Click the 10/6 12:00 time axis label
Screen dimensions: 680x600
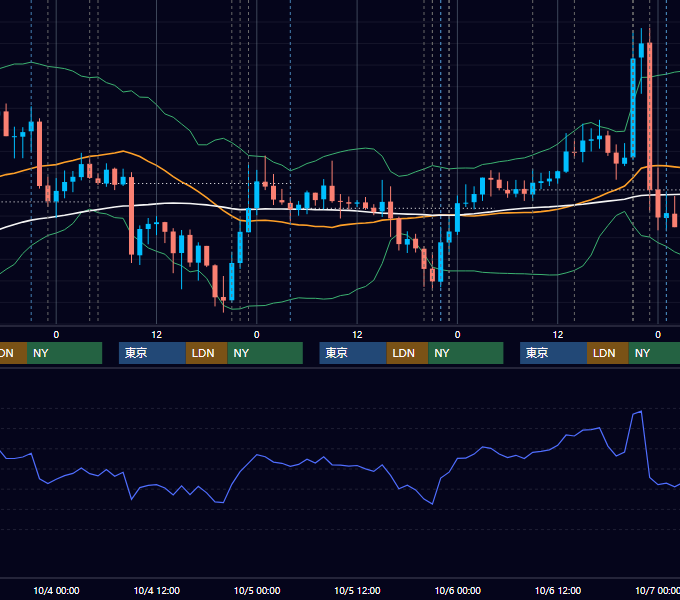coord(558,590)
